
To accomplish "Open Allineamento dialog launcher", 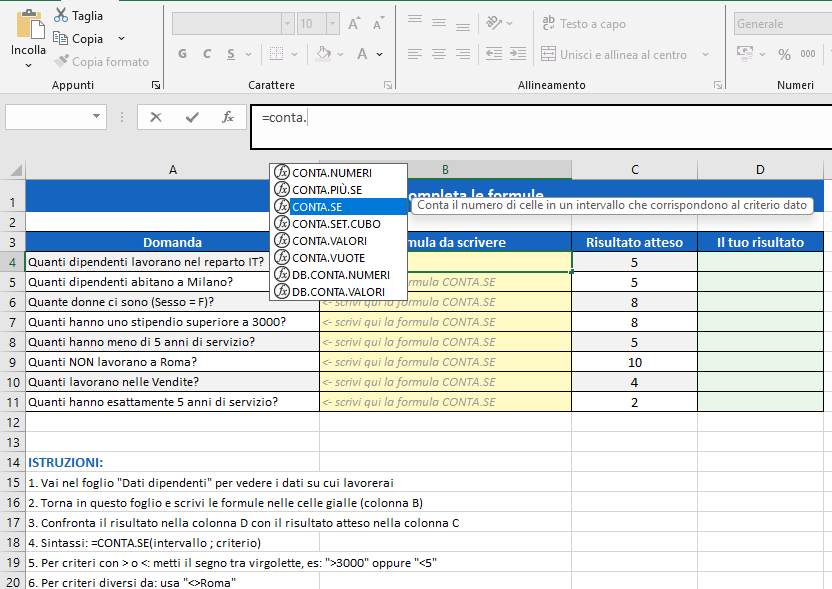I will point(717,85).
